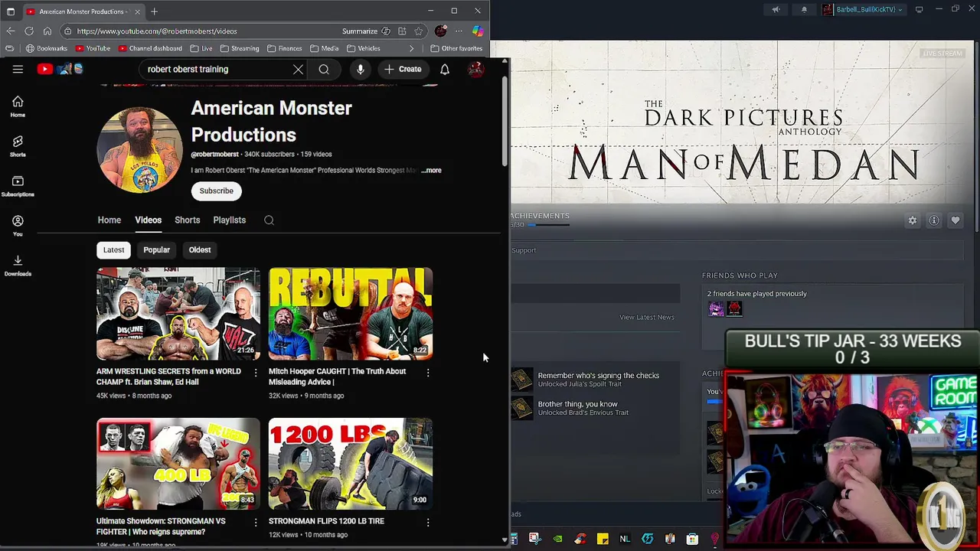Add this page to favorites star
This screenshot has height=551, width=980.
coord(418,31)
